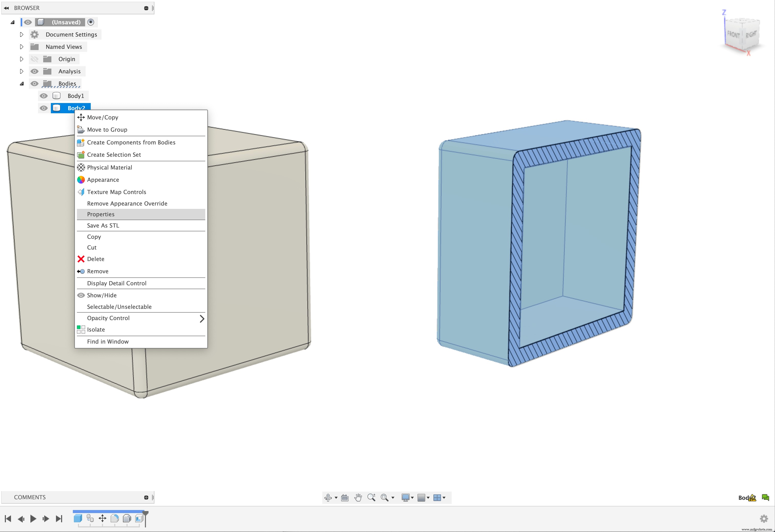Toggle Body2 visibility eye icon

(44, 108)
